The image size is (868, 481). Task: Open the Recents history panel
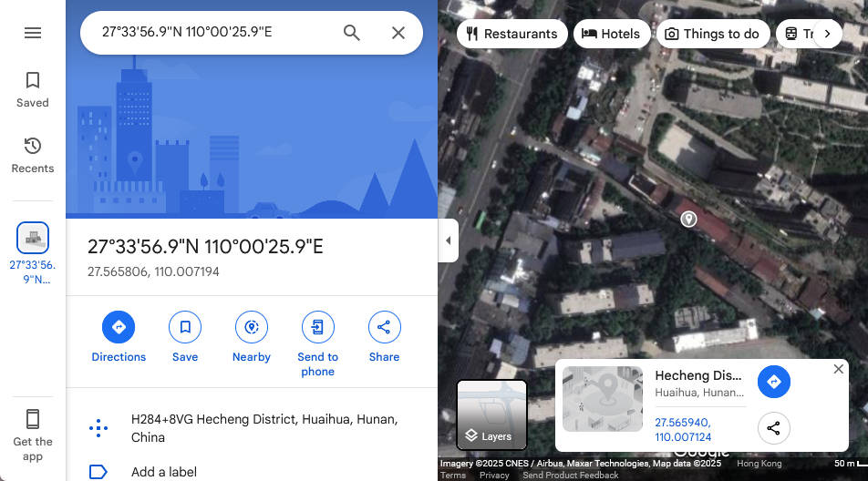(x=33, y=155)
